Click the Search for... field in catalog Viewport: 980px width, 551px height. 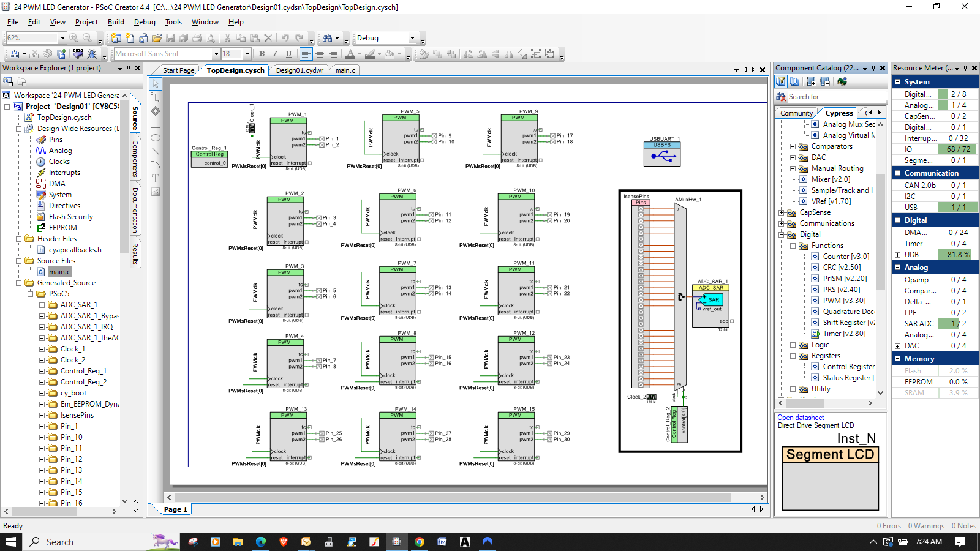click(x=836, y=97)
